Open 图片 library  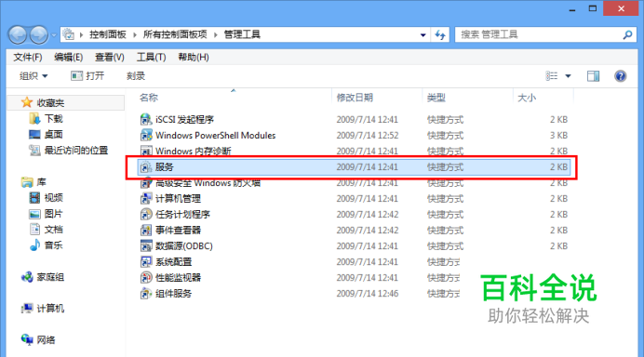click(x=53, y=214)
